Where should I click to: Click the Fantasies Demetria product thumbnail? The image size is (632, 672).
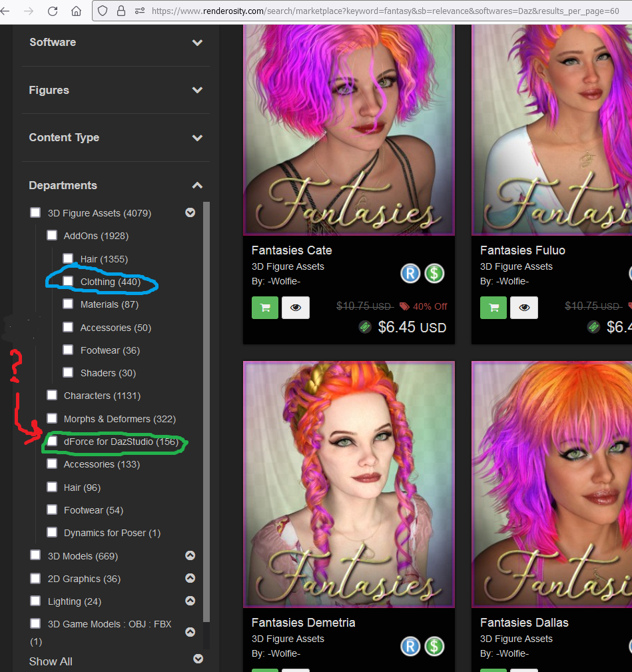[349, 484]
